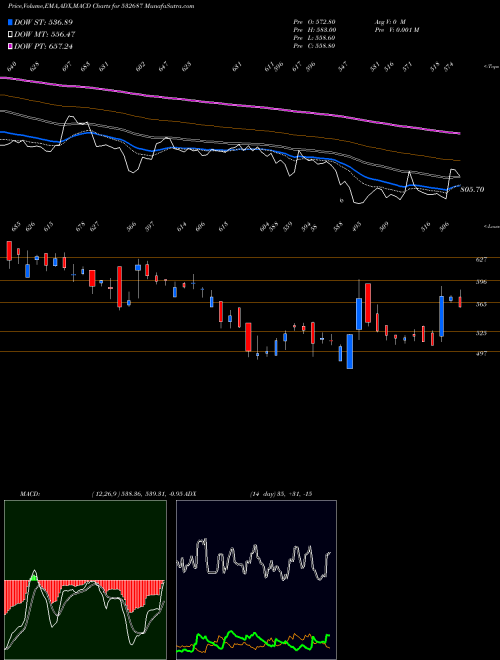Click the 596 price level label

[481, 282]
